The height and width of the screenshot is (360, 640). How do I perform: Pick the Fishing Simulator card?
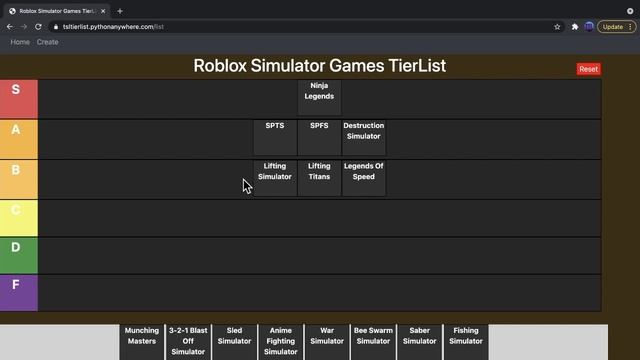(x=466, y=342)
